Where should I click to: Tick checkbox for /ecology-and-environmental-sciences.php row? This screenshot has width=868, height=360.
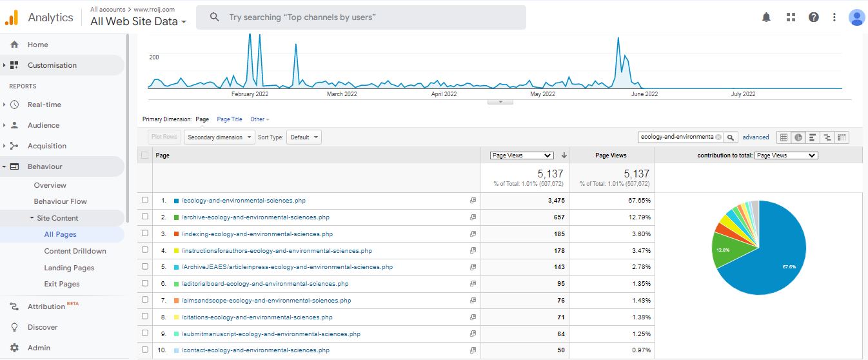(145, 201)
